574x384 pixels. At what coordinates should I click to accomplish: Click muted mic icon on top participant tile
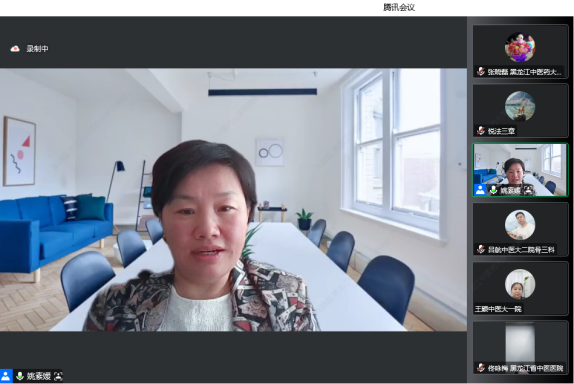pyautogui.click(x=481, y=71)
